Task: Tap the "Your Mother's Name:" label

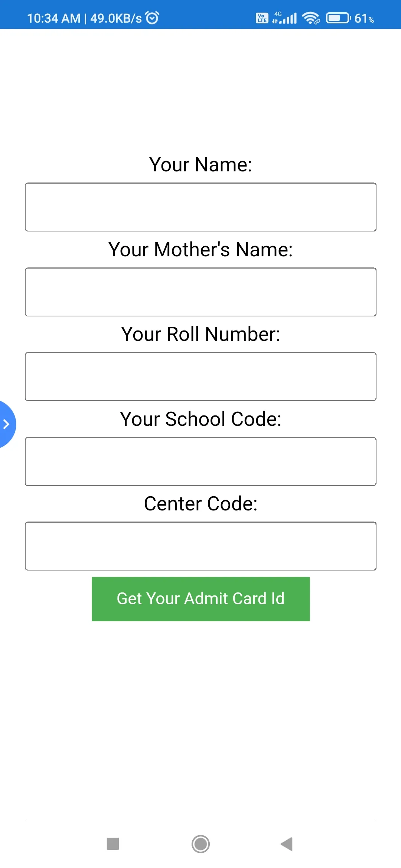Action: (x=200, y=249)
